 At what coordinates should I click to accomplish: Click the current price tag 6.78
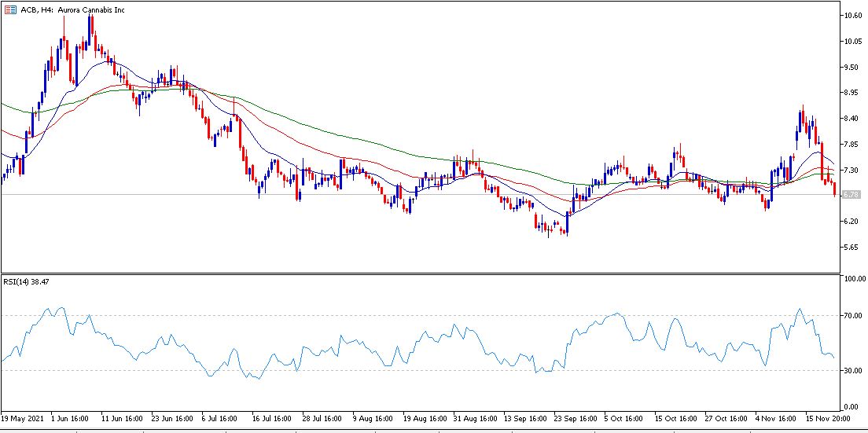[851, 195]
